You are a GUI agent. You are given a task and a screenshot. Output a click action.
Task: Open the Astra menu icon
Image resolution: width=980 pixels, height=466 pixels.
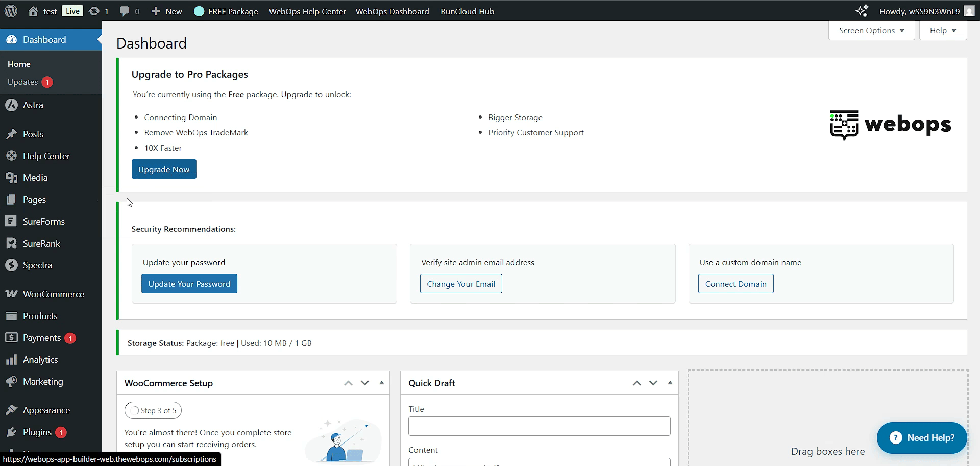(12, 105)
